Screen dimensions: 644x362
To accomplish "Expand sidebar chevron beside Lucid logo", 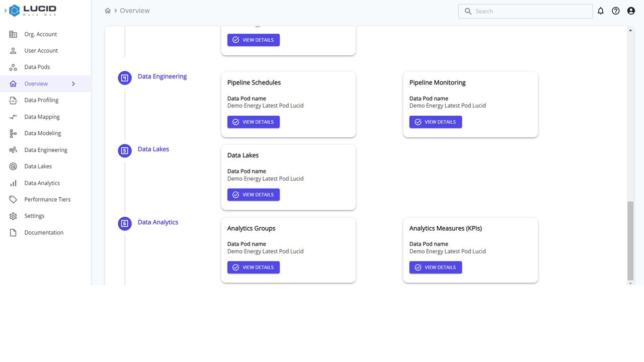I will pos(5,10).
